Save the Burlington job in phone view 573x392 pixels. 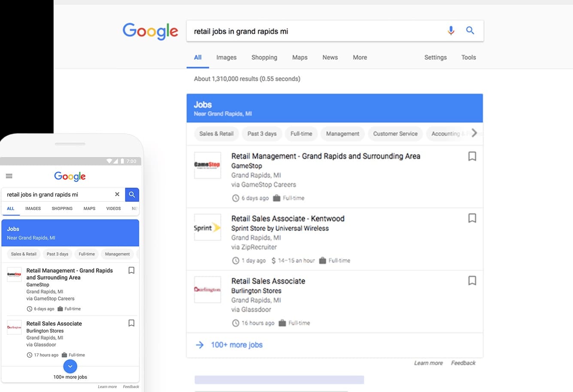tap(131, 323)
